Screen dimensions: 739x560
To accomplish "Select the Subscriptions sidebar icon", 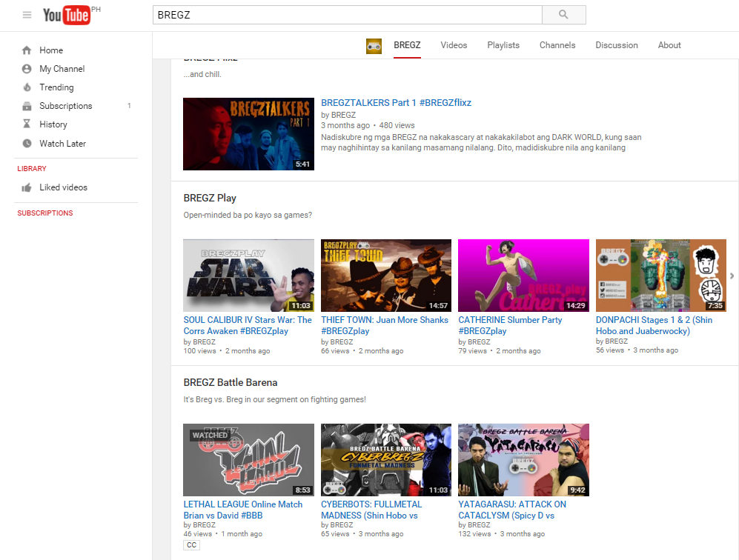I will pyautogui.click(x=27, y=106).
